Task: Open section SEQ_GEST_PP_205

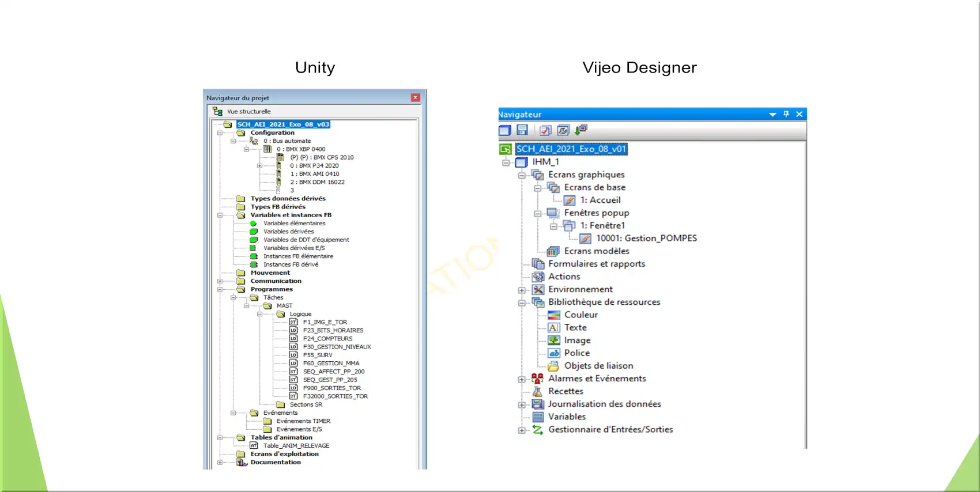Action: 330,380
